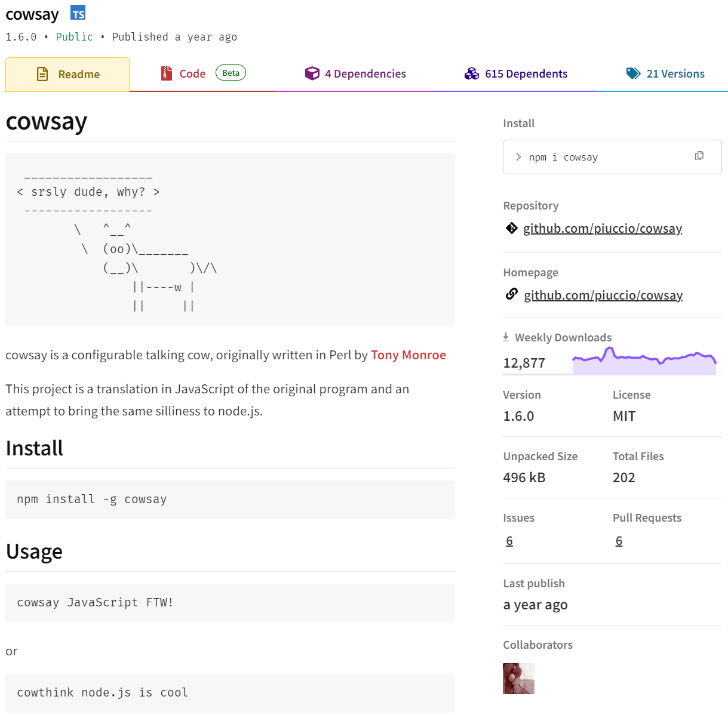
Task: Copy the npm i cowsay install command
Action: coord(699,156)
